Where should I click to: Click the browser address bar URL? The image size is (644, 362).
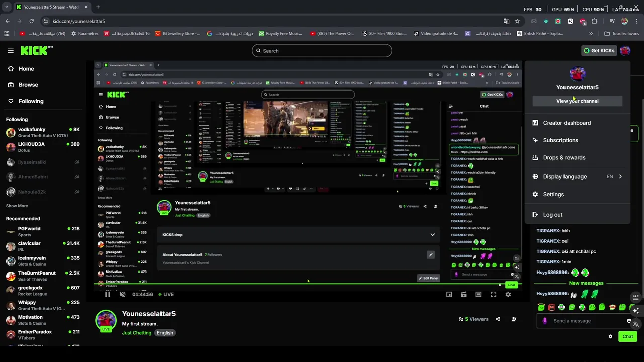coord(78,21)
